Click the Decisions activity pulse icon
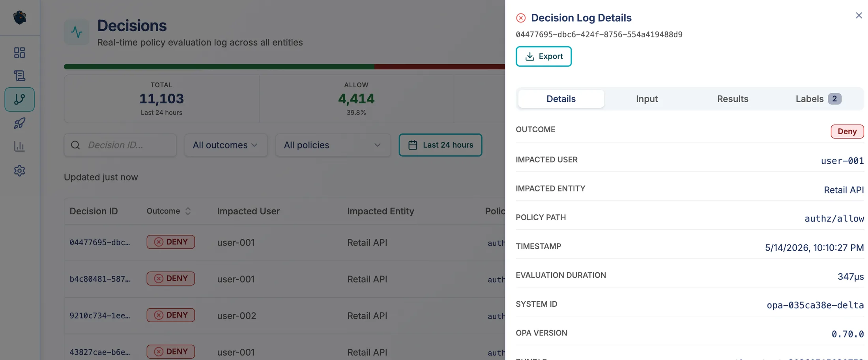The width and height of the screenshot is (868, 360). 77,32
